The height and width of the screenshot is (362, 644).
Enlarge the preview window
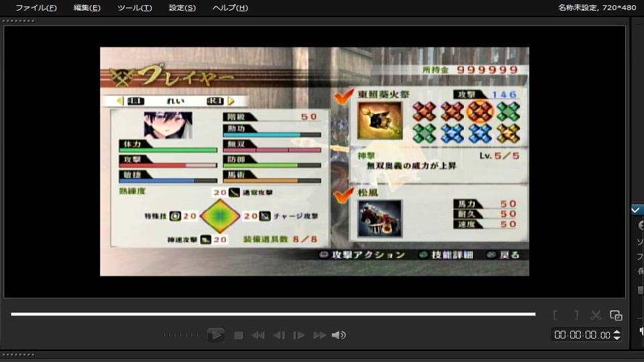pos(616,315)
